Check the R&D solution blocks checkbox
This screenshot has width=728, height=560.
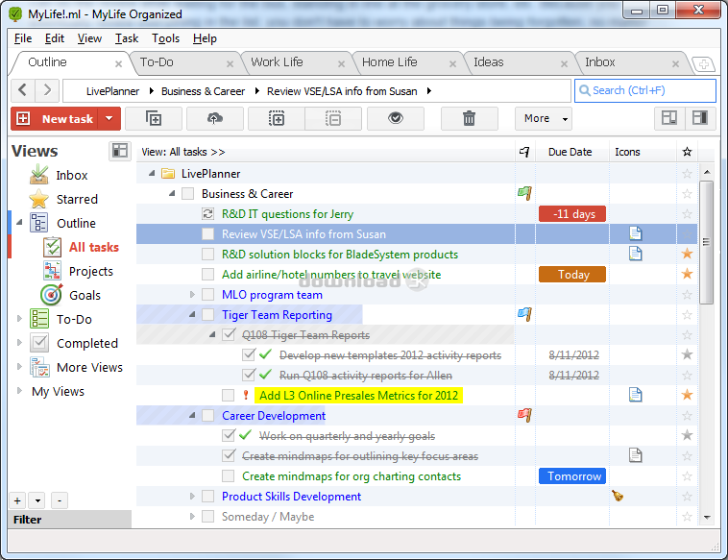207,254
